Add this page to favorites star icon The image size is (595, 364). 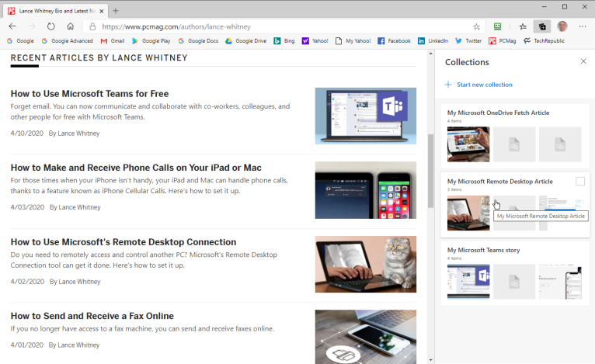coord(477,26)
